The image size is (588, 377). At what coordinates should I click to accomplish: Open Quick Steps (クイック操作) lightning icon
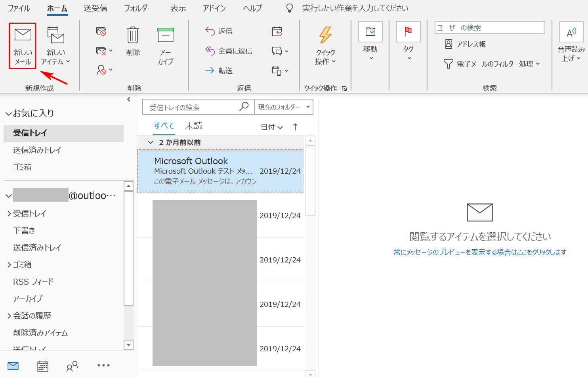[x=325, y=35]
